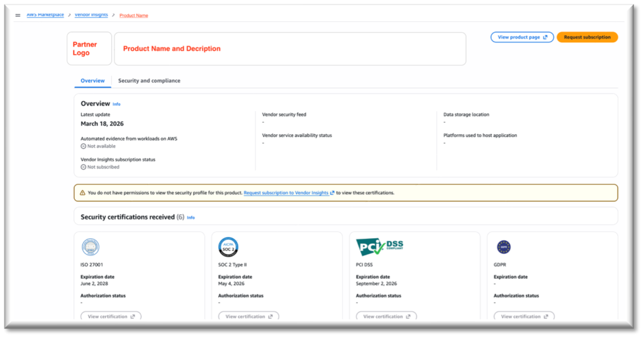Click Platforms used to host application label
Screen dimensions: 644x340
[480, 135]
